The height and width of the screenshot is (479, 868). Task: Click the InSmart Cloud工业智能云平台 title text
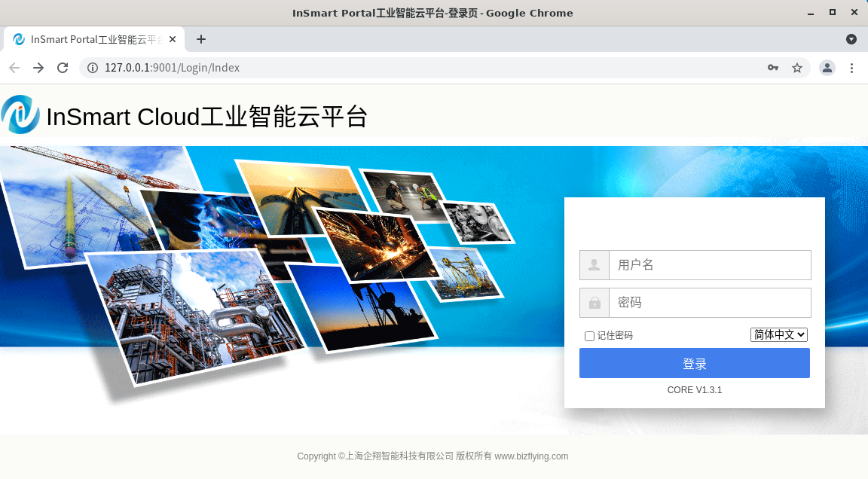206,117
